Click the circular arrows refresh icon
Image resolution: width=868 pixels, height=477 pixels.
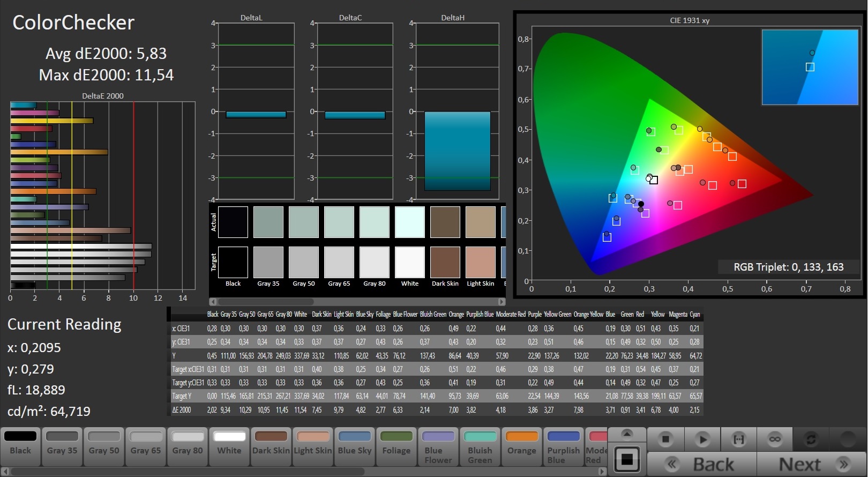pos(811,439)
